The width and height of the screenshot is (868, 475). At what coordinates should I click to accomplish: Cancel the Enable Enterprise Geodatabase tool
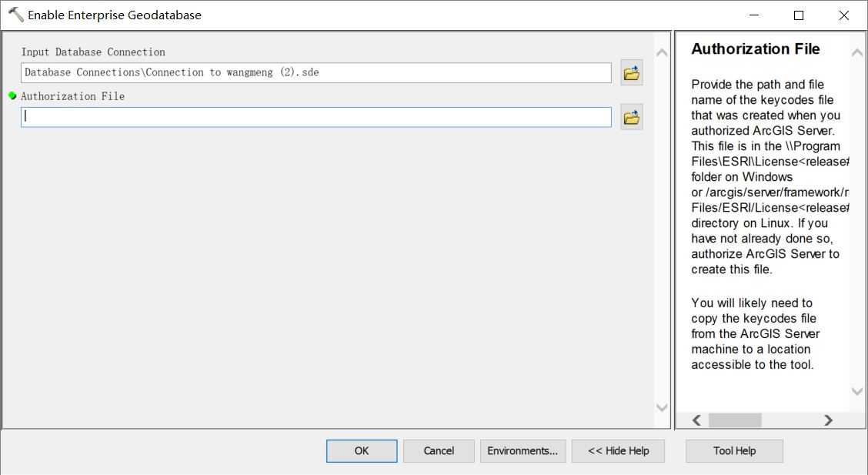point(439,450)
